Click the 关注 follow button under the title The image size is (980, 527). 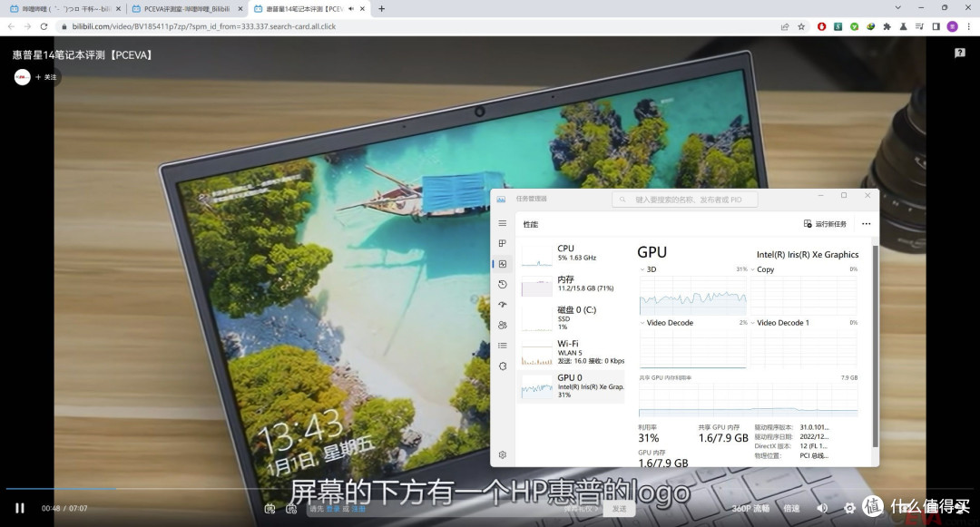coord(45,77)
